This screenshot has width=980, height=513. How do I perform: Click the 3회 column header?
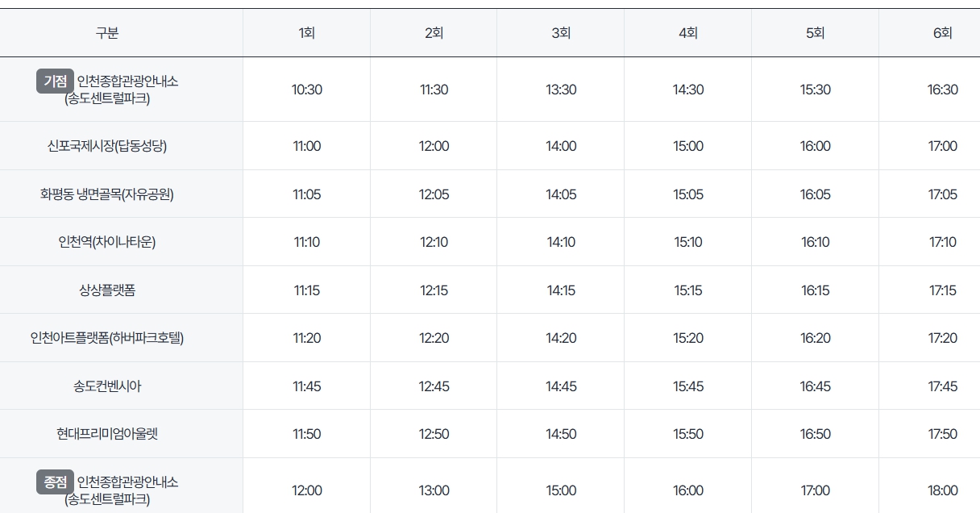click(x=561, y=33)
